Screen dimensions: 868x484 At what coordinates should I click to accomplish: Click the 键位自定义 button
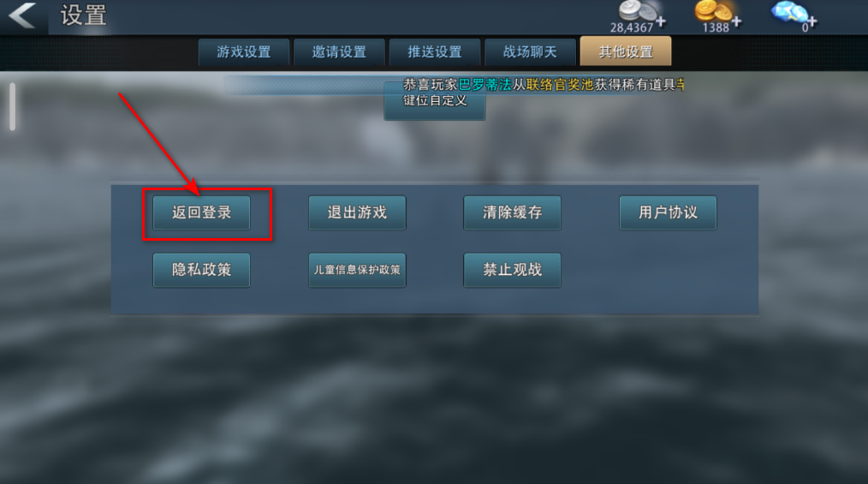435,101
